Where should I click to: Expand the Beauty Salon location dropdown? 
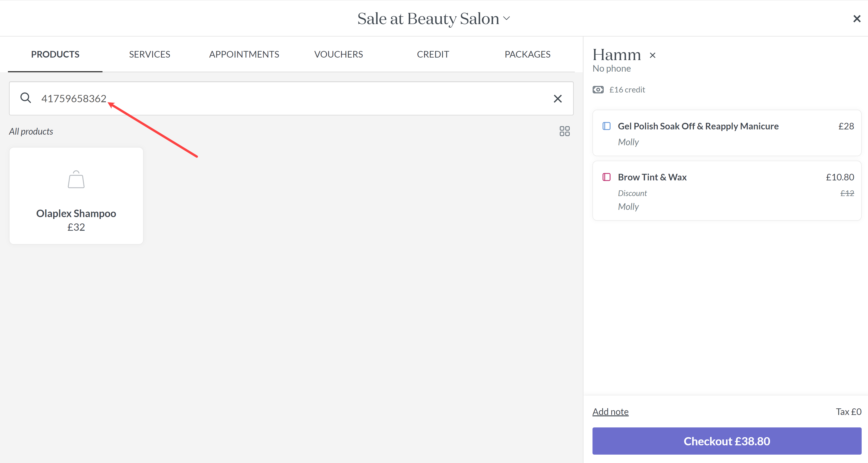[x=507, y=18]
